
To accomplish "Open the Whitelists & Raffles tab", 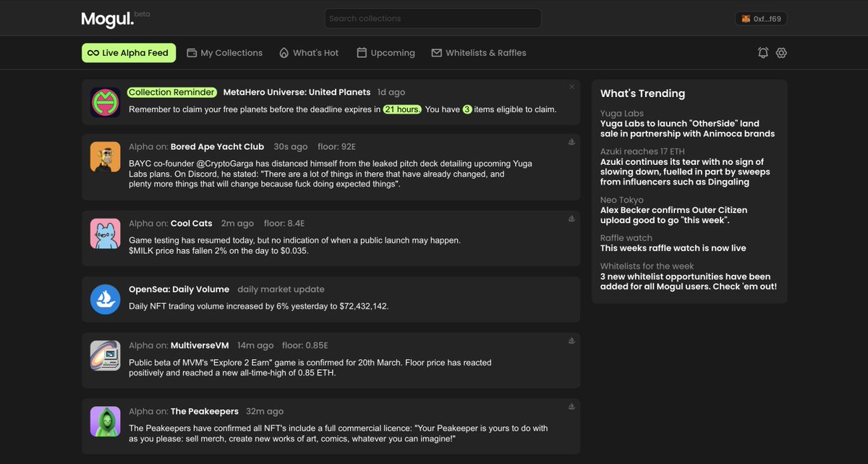I will pyautogui.click(x=479, y=53).
